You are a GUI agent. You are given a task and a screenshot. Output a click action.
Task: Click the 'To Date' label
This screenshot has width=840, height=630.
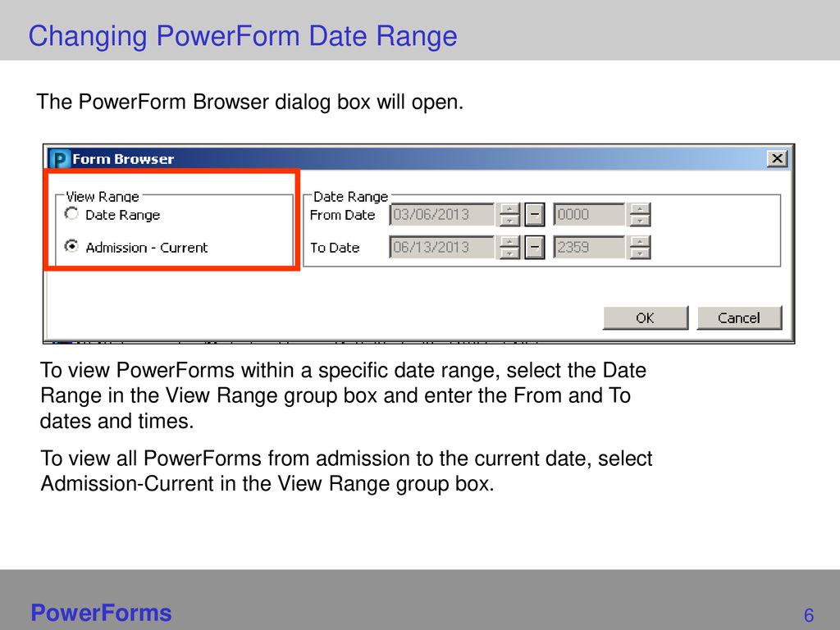pyautogui.click(x=335, y=248)
